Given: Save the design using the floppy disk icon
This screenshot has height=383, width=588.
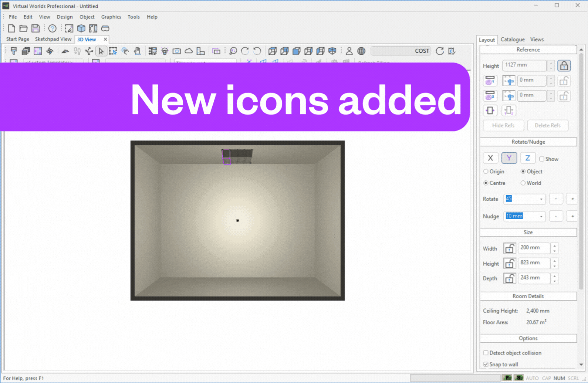Looking at the screenshot, I should [36, 28].
